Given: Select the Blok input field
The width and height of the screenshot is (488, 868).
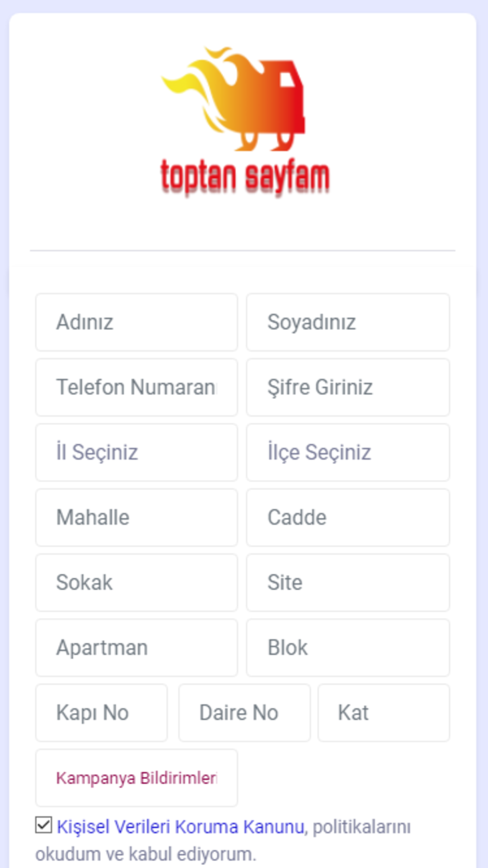Looking at the screenshot, I should 348,648.
